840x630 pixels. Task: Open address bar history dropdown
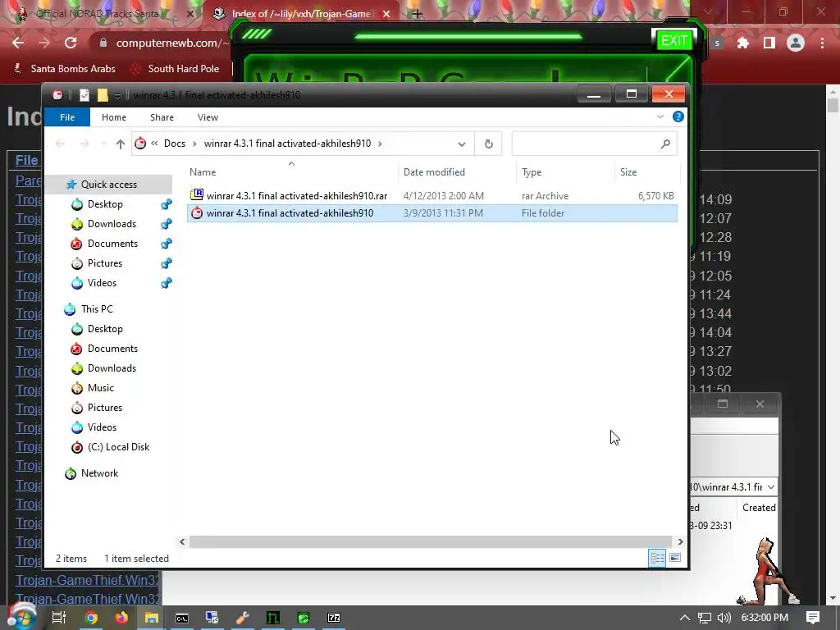[x=461, y=144]
